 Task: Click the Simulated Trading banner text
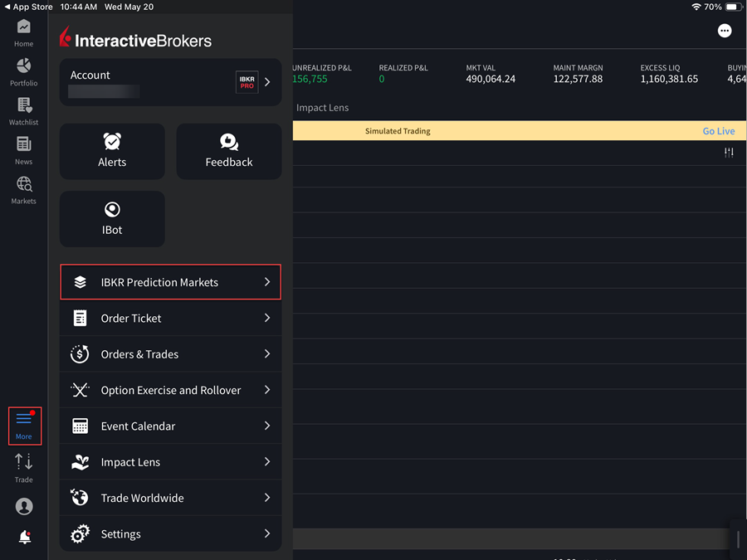tap(398, 131)
